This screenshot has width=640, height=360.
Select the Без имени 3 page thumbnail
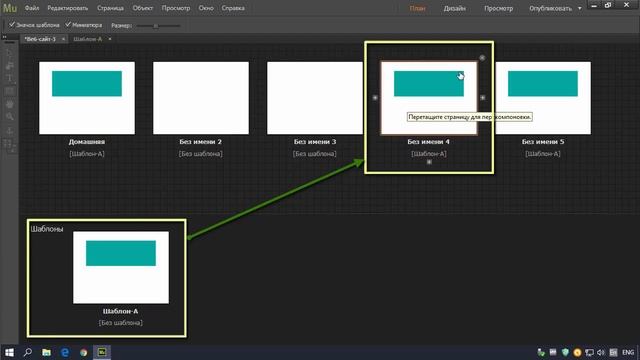coord(315,98)
